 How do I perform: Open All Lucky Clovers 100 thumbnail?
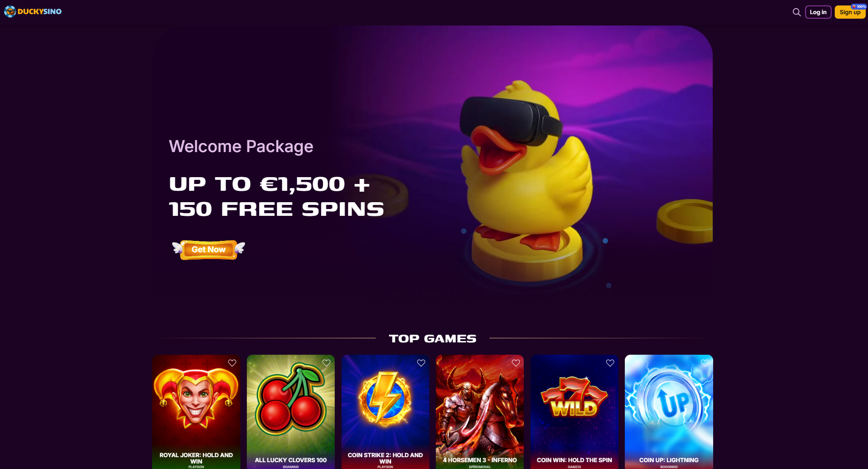click(291, 412)
